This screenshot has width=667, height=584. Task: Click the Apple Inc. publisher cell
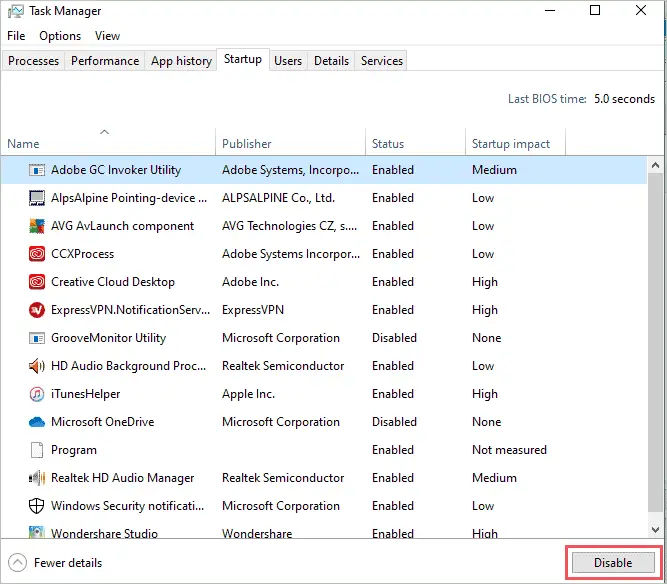tap(248, 394)
